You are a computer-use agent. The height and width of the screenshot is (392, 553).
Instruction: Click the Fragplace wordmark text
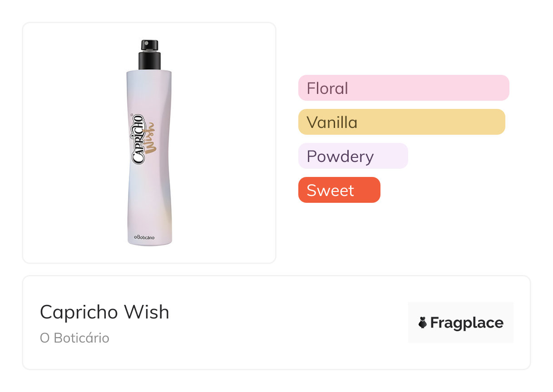(x=466, y=323)
